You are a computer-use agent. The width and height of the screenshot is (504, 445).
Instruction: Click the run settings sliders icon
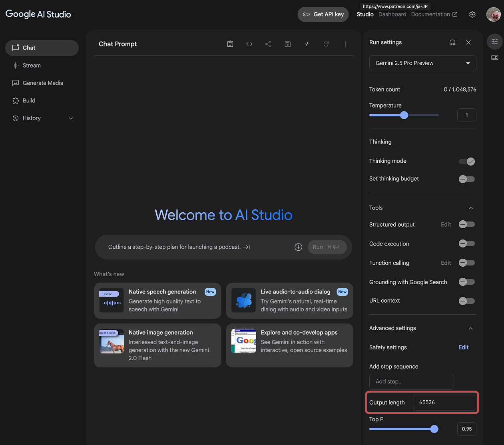(x=495, y=42)
